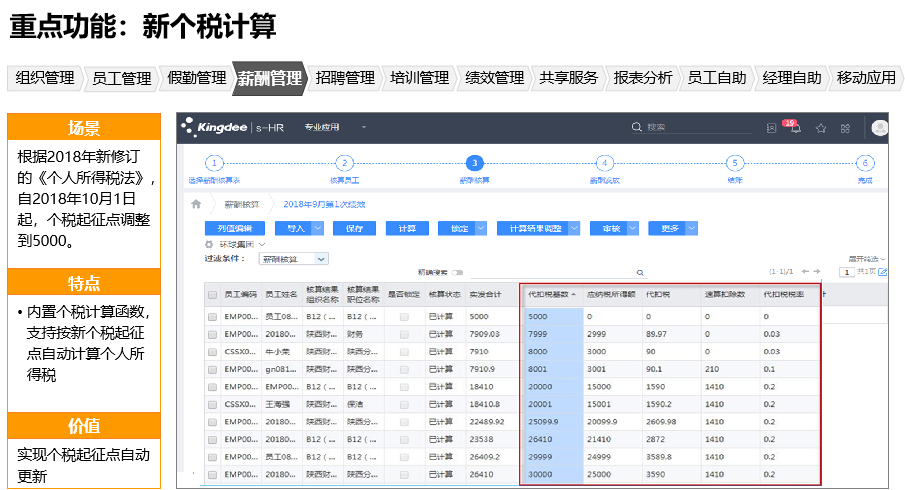
Task: Click the 应纳税所得额 column header
Action: (x=611, y=294)
